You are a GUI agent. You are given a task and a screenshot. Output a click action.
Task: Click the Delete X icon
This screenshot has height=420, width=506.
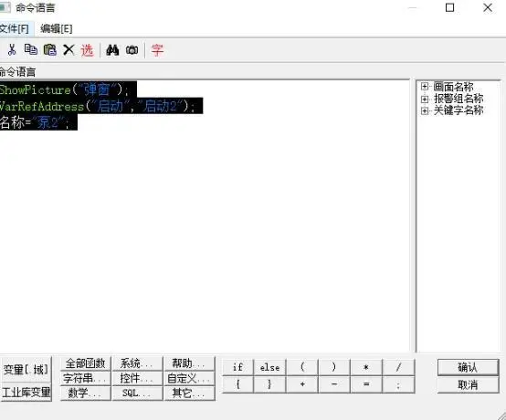tap(69, 50)
